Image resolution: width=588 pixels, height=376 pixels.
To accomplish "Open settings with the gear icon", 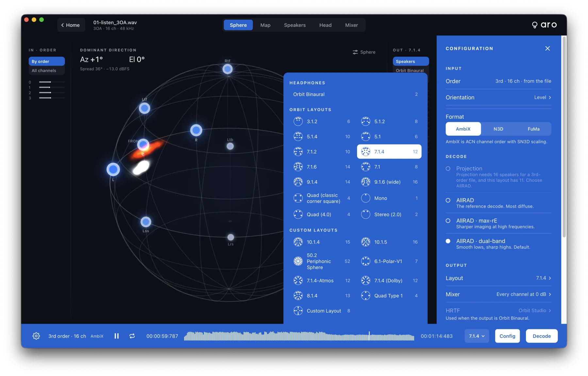I will point(36,336).
